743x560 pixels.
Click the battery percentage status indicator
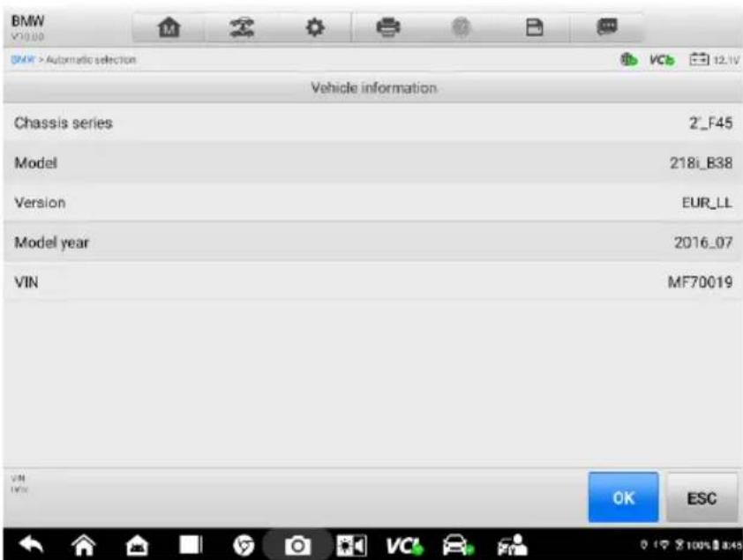pyautogui.click(x=701, y=545)
